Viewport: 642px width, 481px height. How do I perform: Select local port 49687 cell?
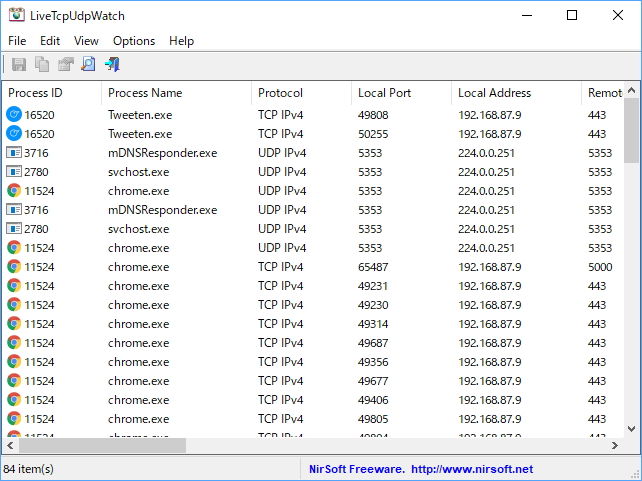click(373, 343)
